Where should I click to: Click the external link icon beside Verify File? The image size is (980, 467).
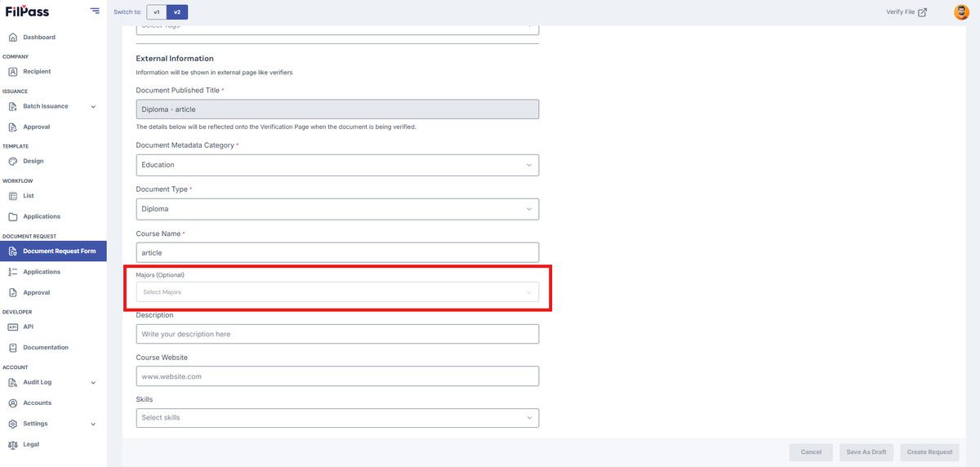(923, 12)
